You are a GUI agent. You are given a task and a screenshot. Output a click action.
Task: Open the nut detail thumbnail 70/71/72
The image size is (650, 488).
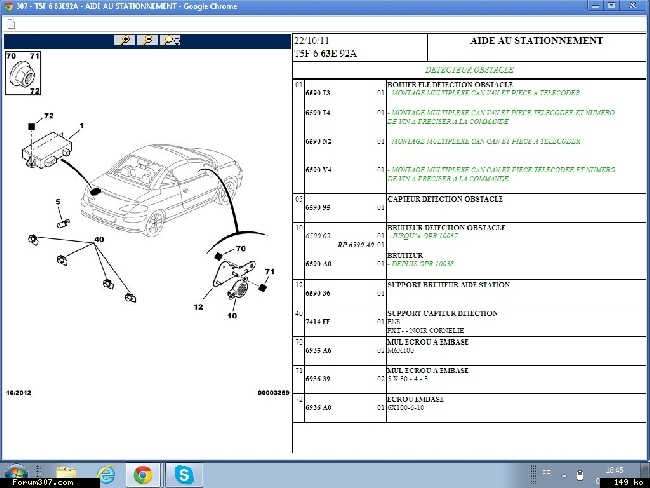click(x=23, y=73)
